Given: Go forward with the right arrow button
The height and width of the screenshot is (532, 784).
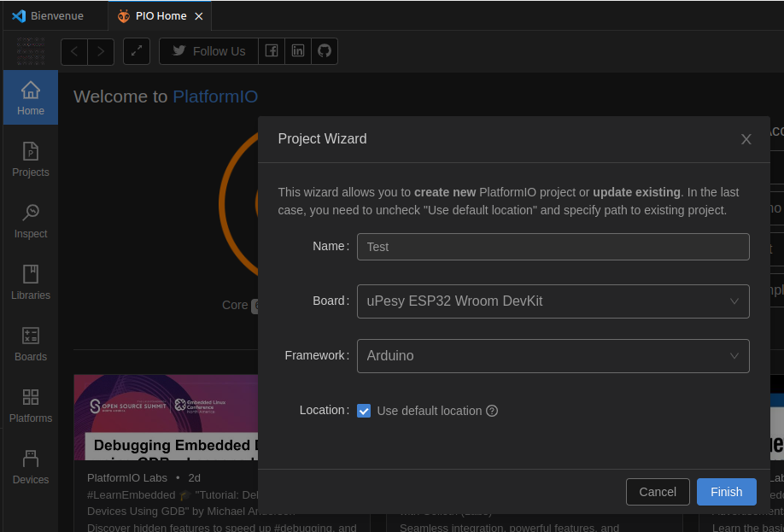Looking at the screenshot, I should (x=101, y=51).
